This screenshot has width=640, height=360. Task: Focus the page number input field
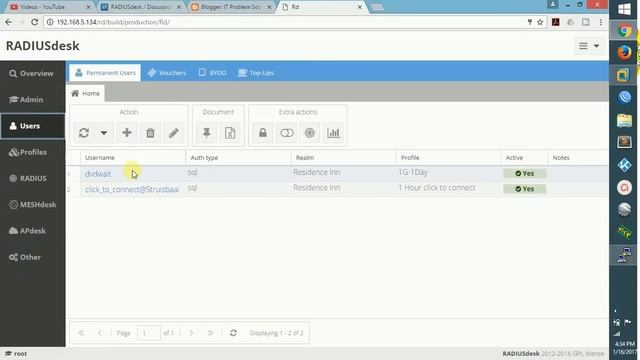(x=149, y=333)
